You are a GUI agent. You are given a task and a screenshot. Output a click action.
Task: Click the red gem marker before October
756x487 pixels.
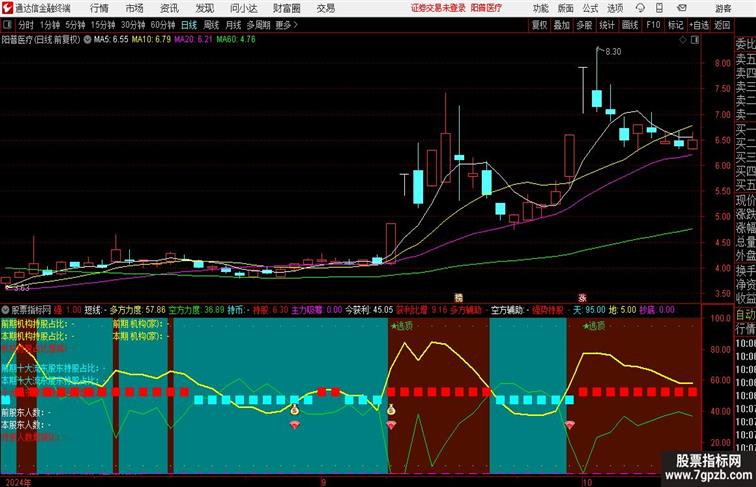570,425
